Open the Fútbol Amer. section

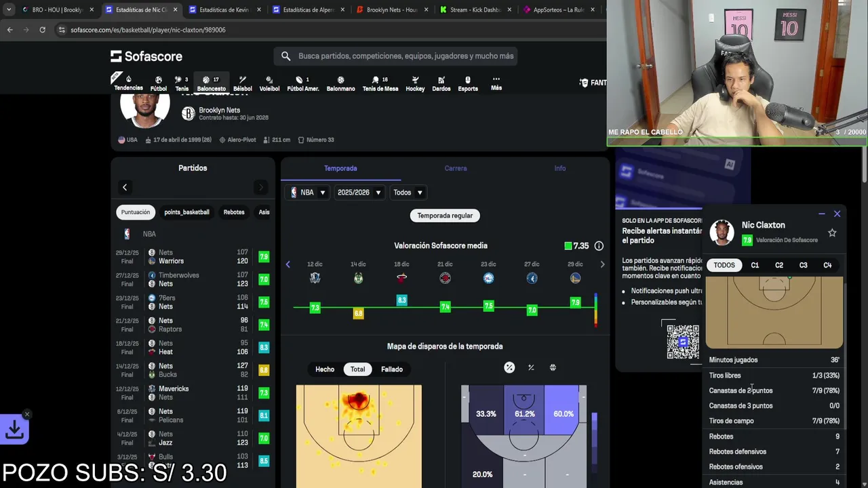pos(302,83)
